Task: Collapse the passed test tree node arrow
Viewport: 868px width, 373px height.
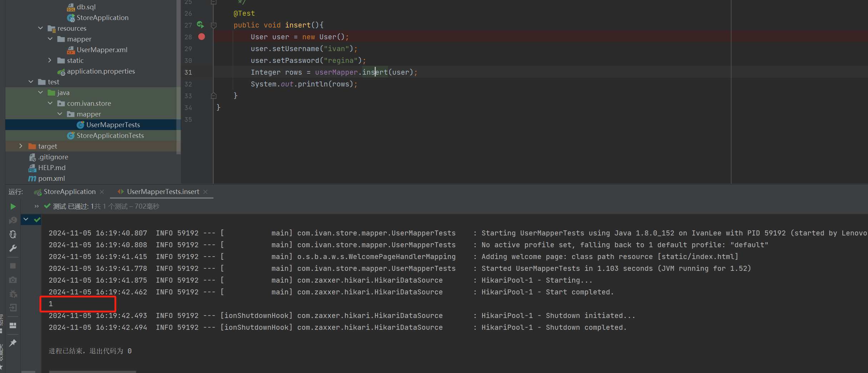Action: (26, 219)
